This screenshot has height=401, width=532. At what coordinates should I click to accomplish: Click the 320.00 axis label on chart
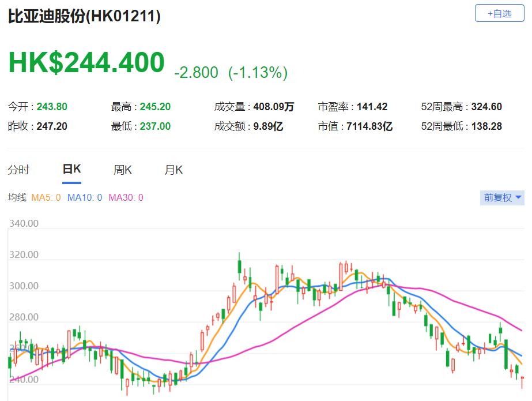tap(24, 254)
